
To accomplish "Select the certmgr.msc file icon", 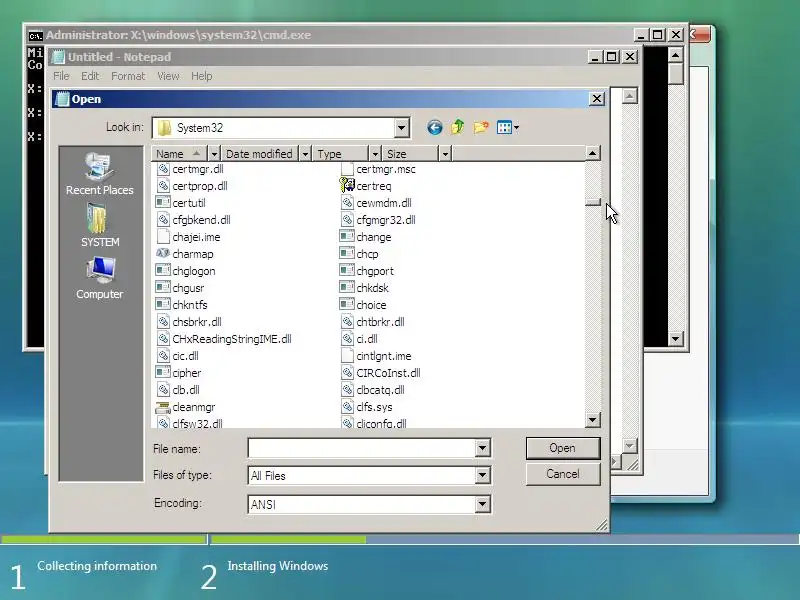I will pos(347,168).
